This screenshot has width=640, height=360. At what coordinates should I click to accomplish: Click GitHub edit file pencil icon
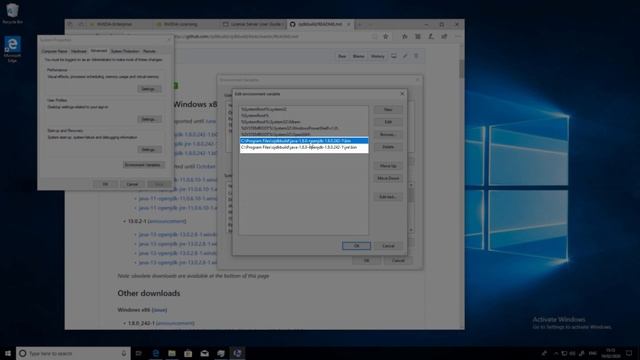405,56
